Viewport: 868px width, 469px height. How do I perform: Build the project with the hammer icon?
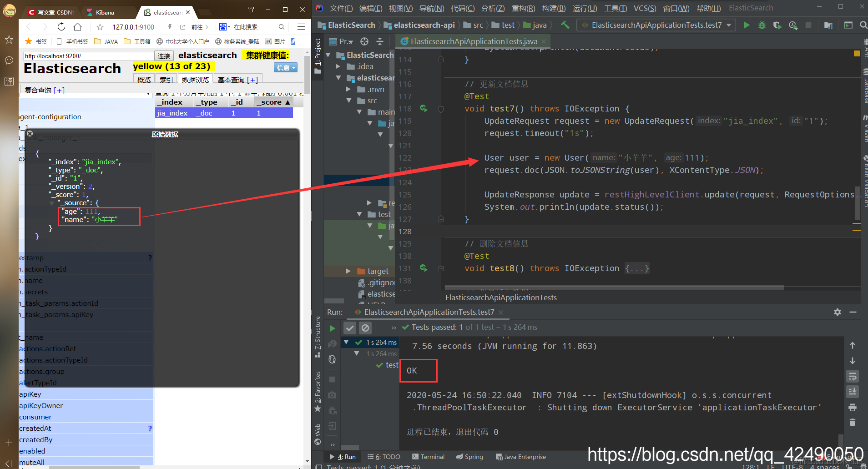(565, 25)
